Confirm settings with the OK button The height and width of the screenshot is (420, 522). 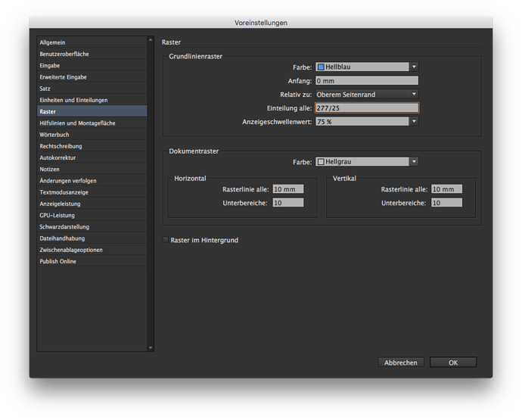coord(453,362)
